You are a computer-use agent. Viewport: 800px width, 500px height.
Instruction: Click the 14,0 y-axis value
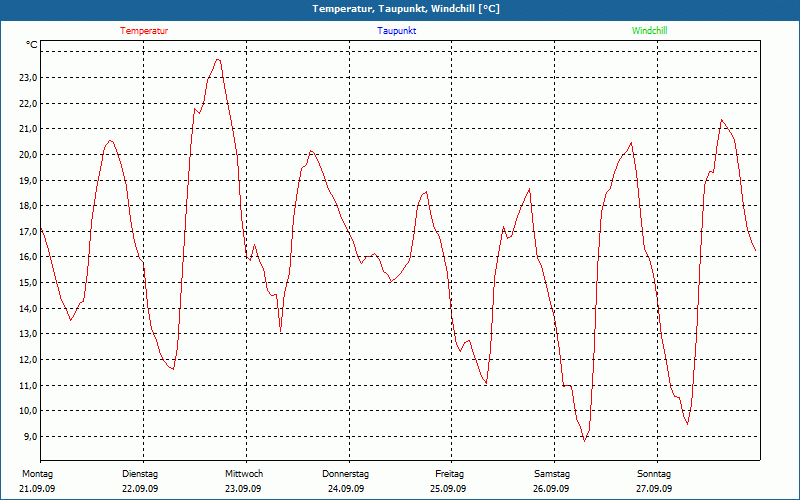(28, 308)
